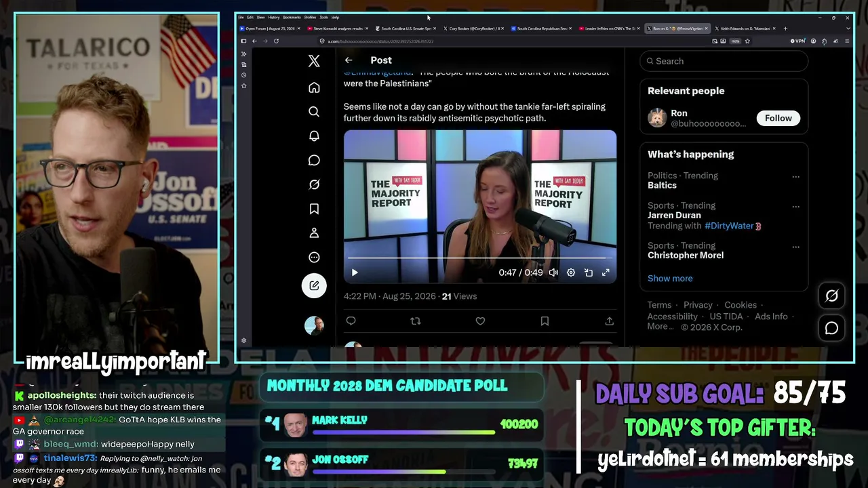This screenshot has height=488, width=868.
Task: Bookmark this post
Action: point(545,321)
